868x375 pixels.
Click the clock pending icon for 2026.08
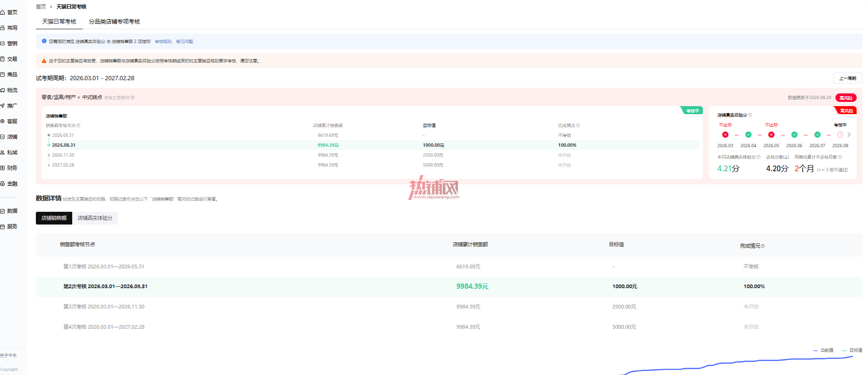pos(840,135)
